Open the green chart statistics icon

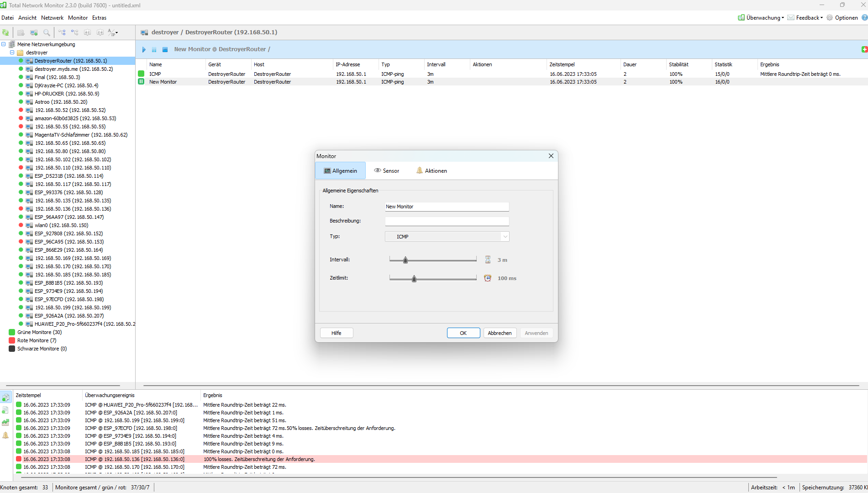tap(5, 423)
